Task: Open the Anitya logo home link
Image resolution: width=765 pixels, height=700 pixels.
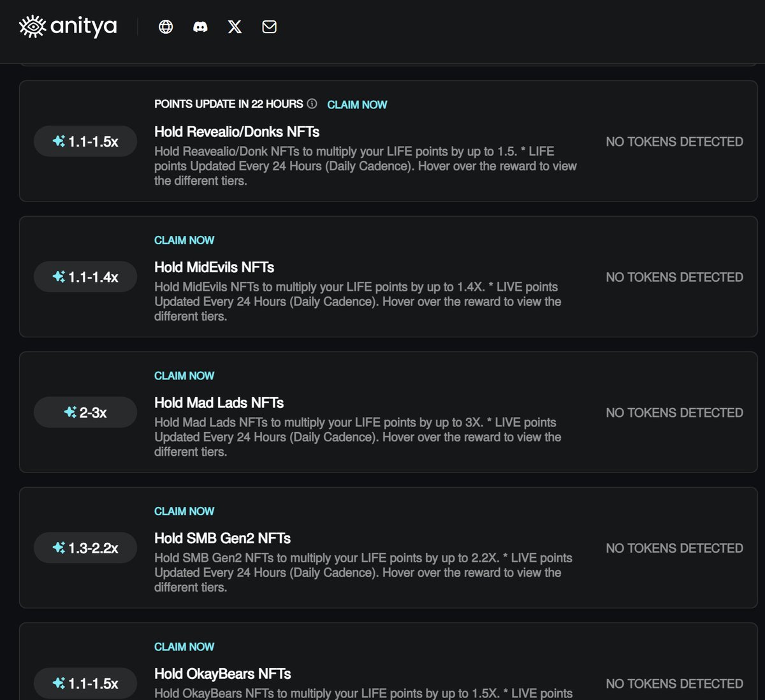Action: point(68,27)
